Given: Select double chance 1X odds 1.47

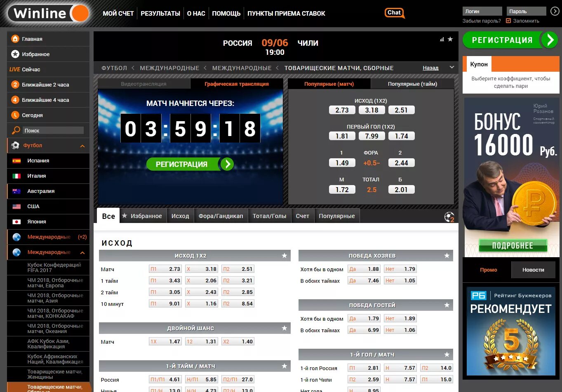Looking at the screenshot, I should 165,341.
